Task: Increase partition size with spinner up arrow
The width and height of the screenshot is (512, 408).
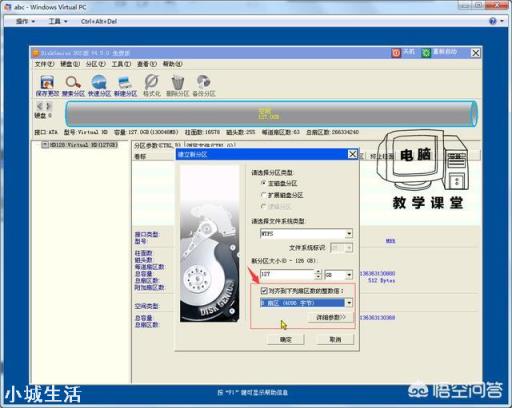Action: [318, 272]
